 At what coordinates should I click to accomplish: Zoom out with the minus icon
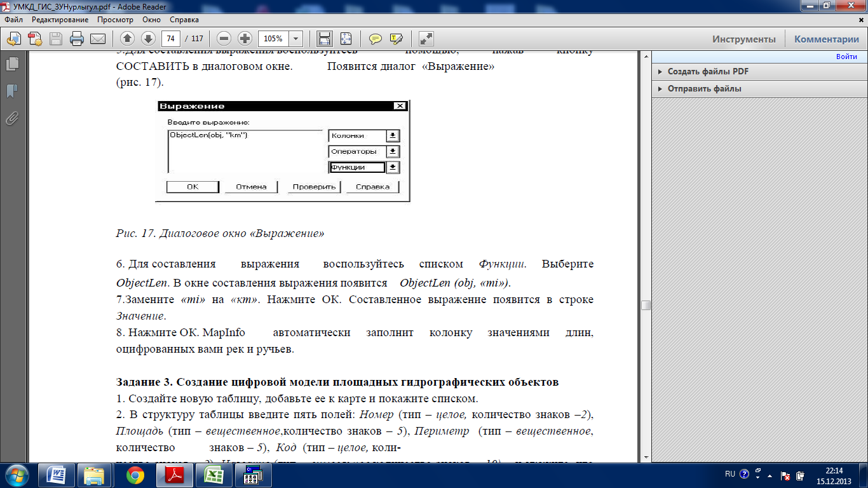pos(223,38)
